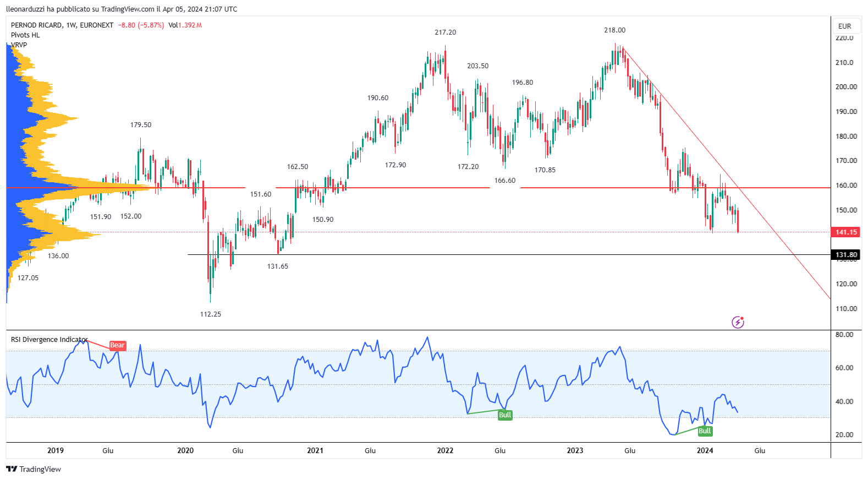
Task: Click the 203.50 pivot label
Action: click(477, 66)
